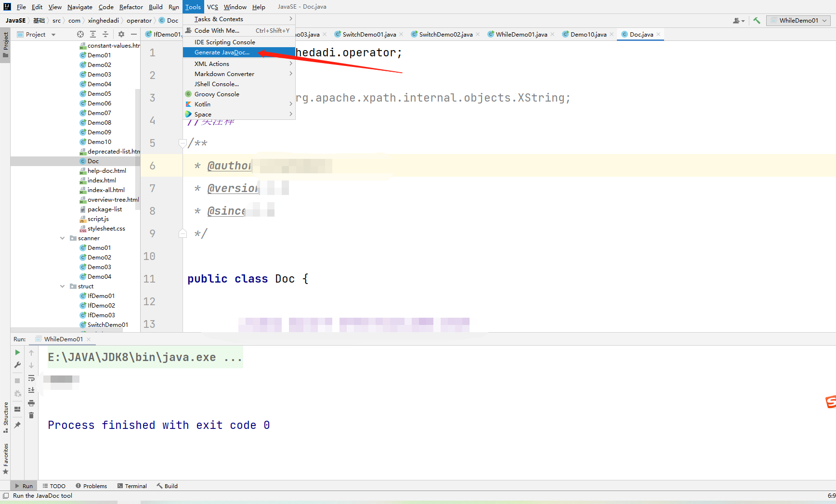This screenshot has height=504, width=836.
Task: Hide the Project panel with minus icon
Action: click(x=134, y=34)
